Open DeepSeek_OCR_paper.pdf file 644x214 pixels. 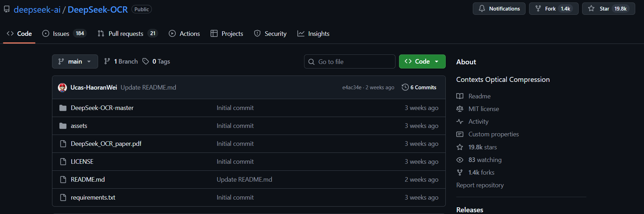106,144
